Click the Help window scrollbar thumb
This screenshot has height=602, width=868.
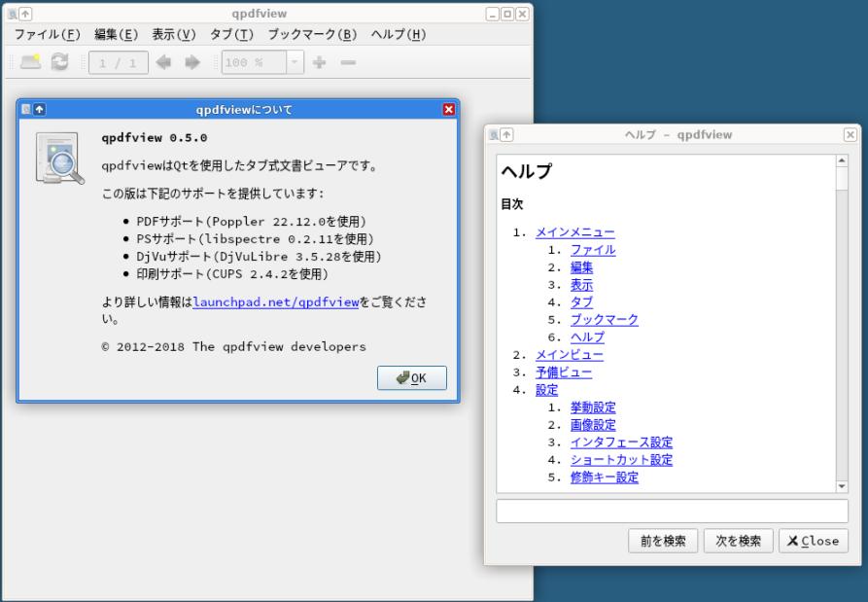(842, 178)
